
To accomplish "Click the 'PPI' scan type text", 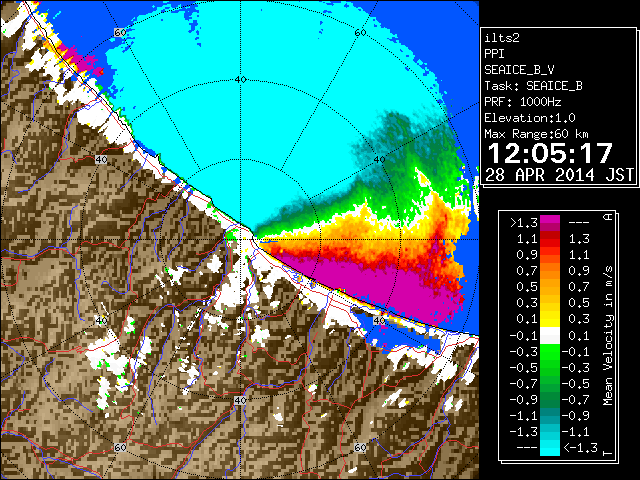I will pos(494,54).
